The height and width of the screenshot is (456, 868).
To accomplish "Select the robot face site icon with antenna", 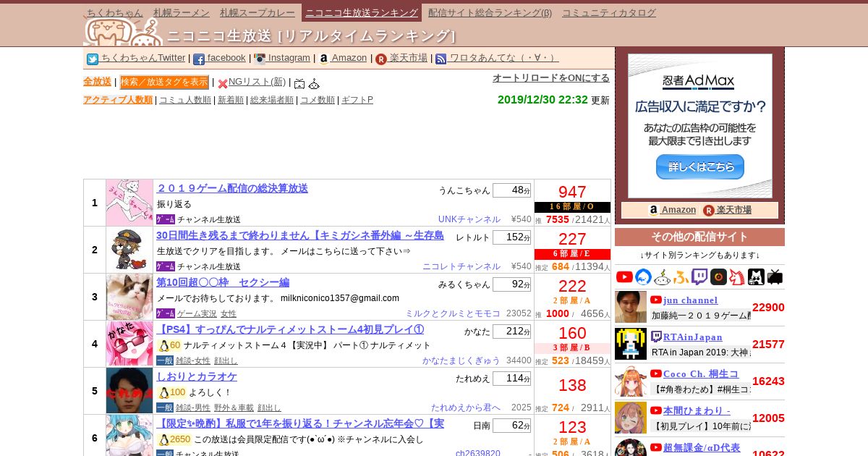I will (662, 276).
